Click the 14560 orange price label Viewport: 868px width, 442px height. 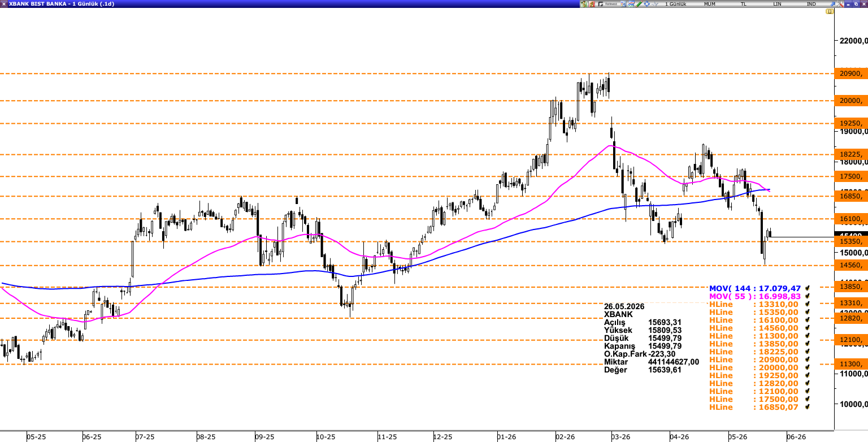(851, 265)
